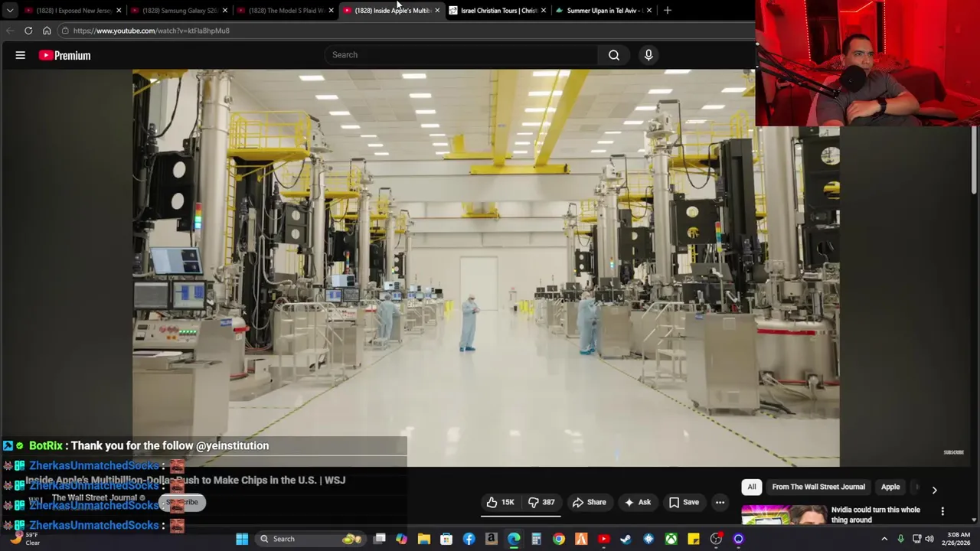Open options menu for the Nvidia suggested video
This screenshot has width=980, height=551.
[x=942, y=511]
